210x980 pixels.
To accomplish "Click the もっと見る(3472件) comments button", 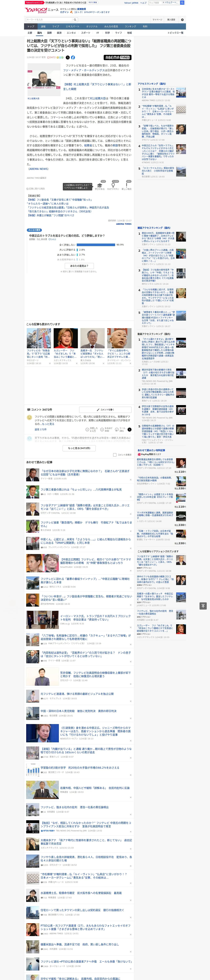I will pyautogui.click(x=79, y=448).
